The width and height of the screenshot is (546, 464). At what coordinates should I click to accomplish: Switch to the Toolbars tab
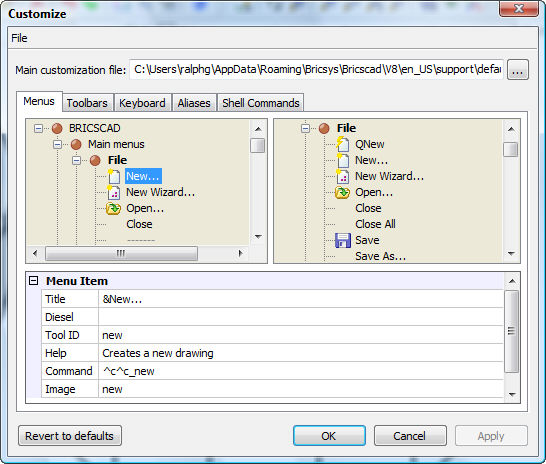(x=87, y=103)
